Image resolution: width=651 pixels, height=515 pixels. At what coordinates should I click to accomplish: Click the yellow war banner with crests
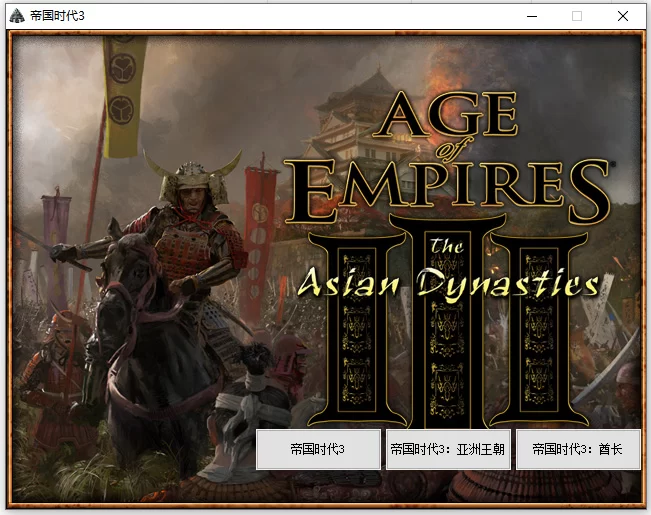click(123, 95)
